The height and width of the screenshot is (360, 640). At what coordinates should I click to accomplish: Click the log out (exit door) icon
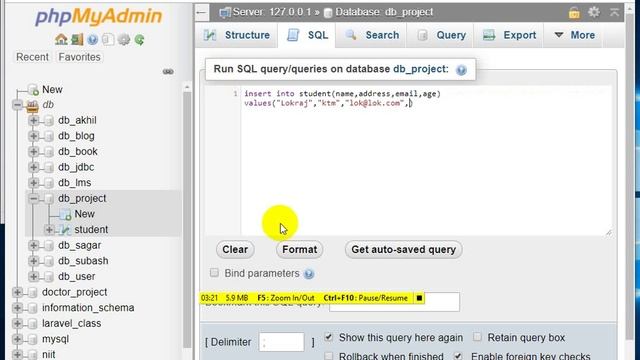tap(77, 40)
